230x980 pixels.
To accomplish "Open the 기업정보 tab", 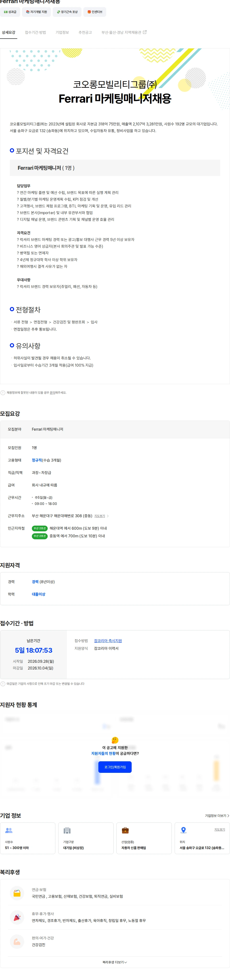I will (x=62, y=33).
